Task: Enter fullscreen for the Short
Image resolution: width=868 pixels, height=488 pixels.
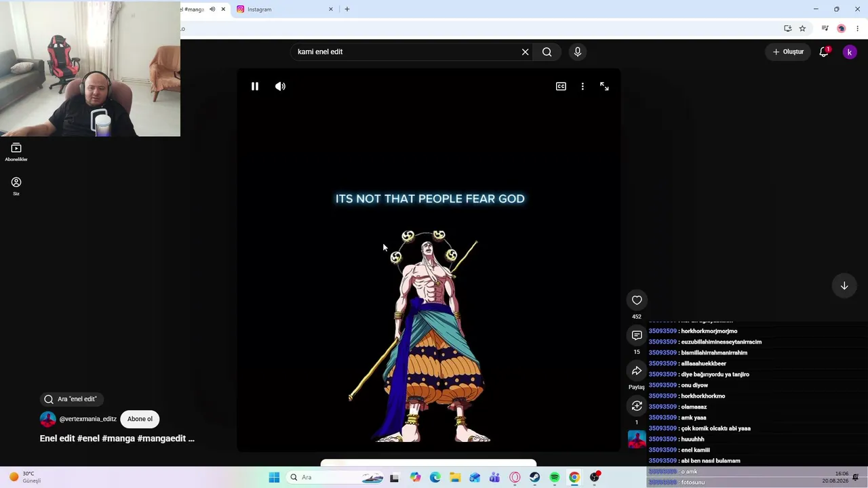Action: 604,87
